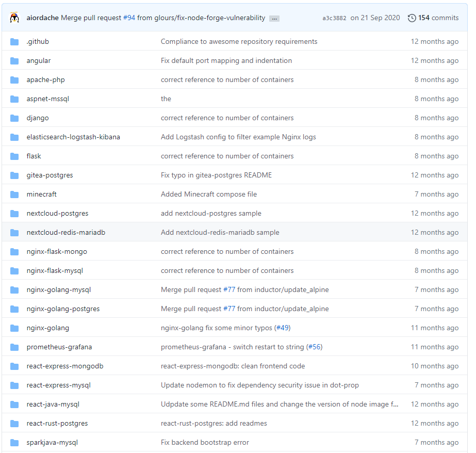The width and height of the screenshot is (476, 453).
Task: Open the sparkjava-mysql directory name
Action: coord(52,443)
